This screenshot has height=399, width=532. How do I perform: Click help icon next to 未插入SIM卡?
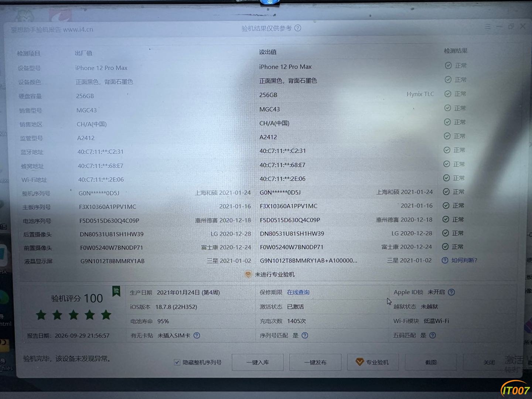click(x=197, y=335)
